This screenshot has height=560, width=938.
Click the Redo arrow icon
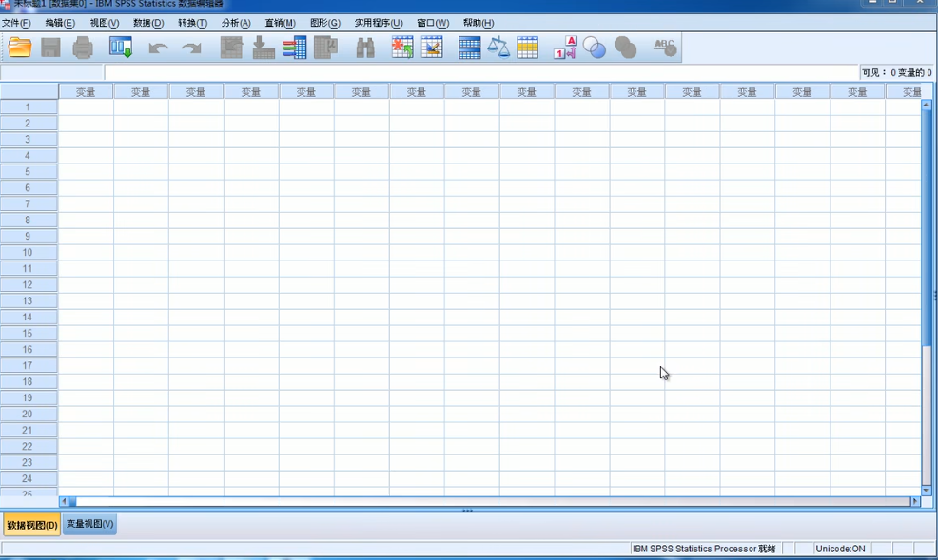pyautogui.click(x=191, y=48)
